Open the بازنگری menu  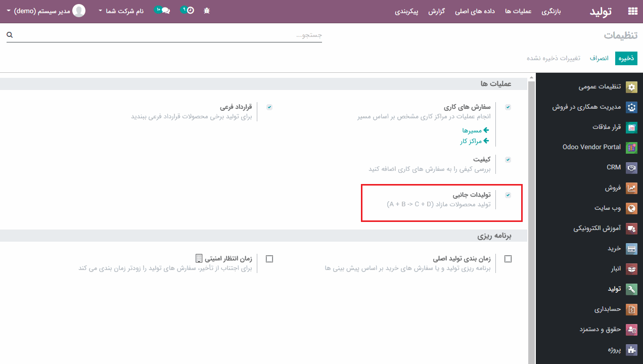(x=552, y=11)
